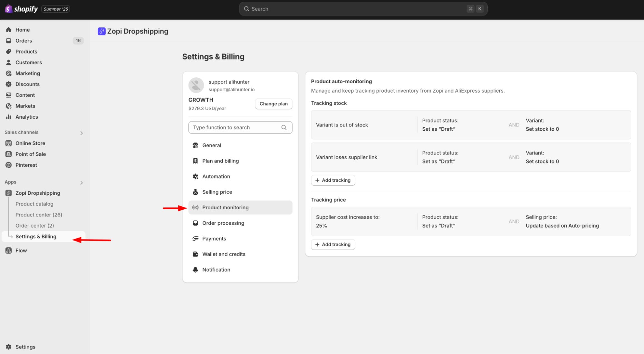Screen dimensions: 644x354
Task: Click the Plan and billing label
Action: point(220,161)
